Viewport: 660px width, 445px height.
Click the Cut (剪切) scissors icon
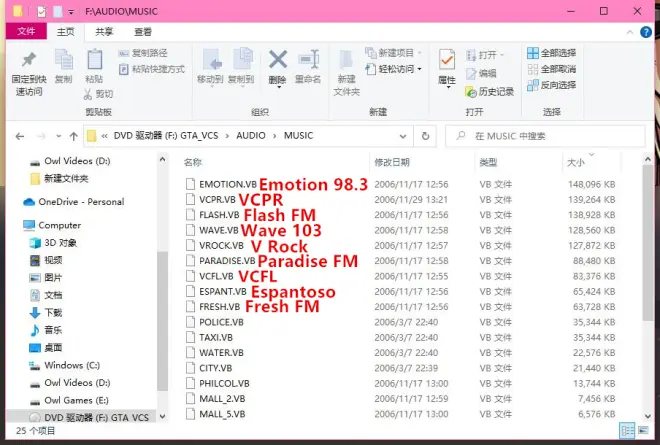pos(88,94)
